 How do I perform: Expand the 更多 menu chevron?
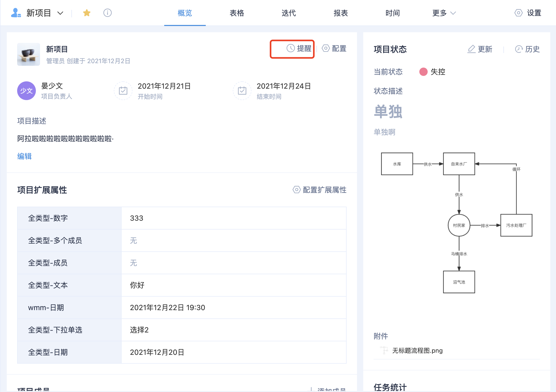453,13
